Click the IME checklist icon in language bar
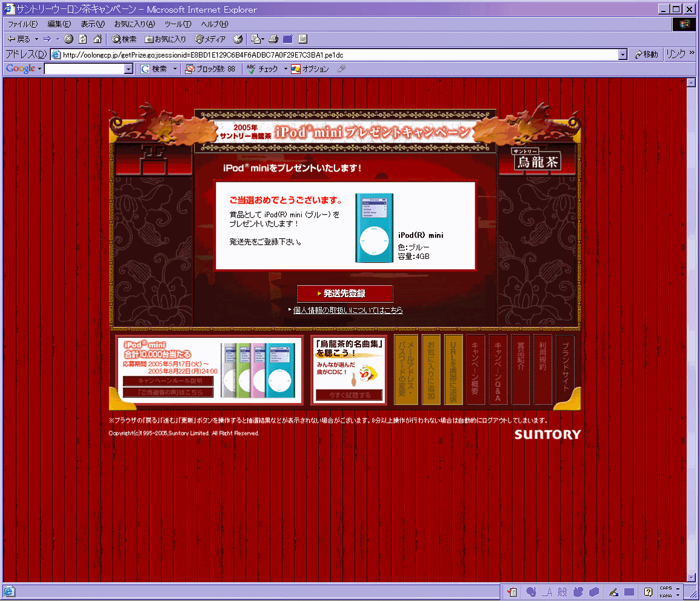Image resolution: width=700 pixels, height=601 pixels. (512, 592)
